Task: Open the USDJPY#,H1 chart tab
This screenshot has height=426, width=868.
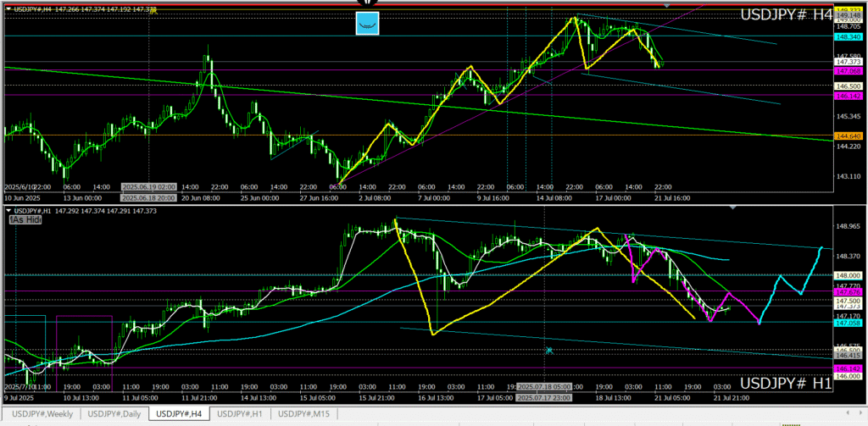Action: tap(242, 413)
